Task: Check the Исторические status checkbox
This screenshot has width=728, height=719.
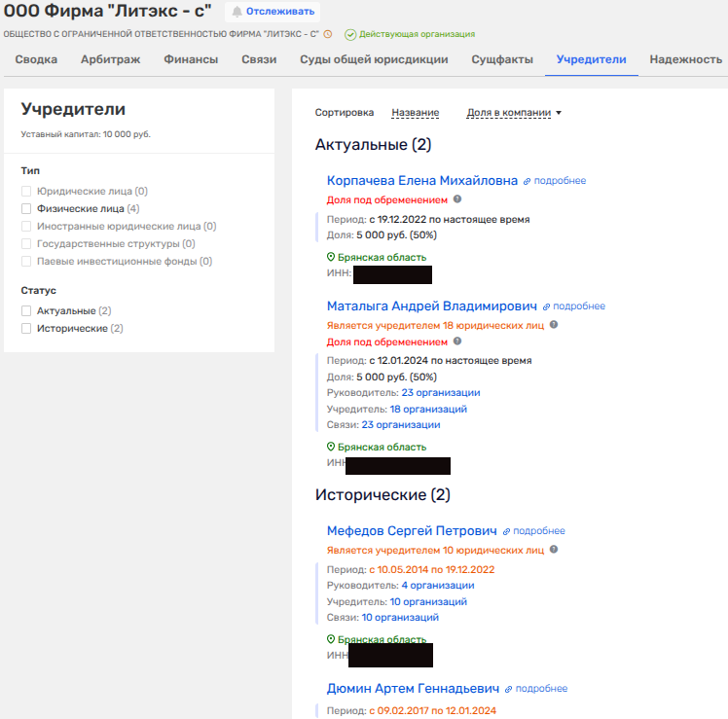Action: [27, 329]
